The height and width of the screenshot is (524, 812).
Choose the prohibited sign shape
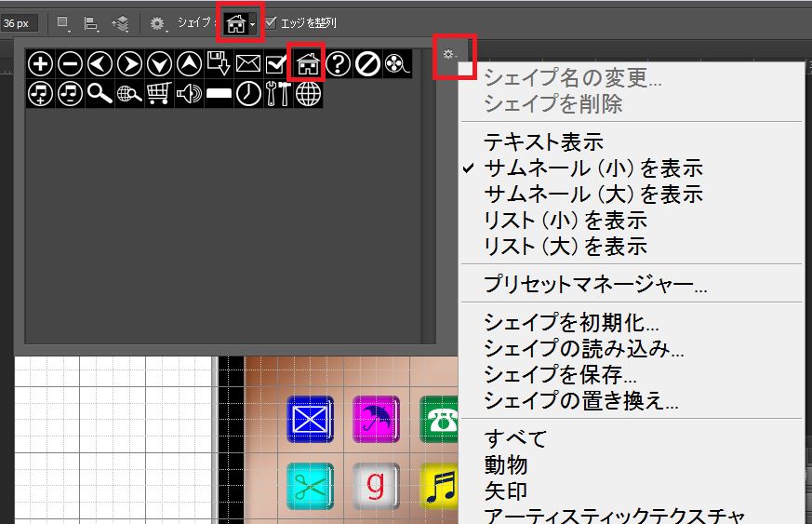click(x=367, y=64)
